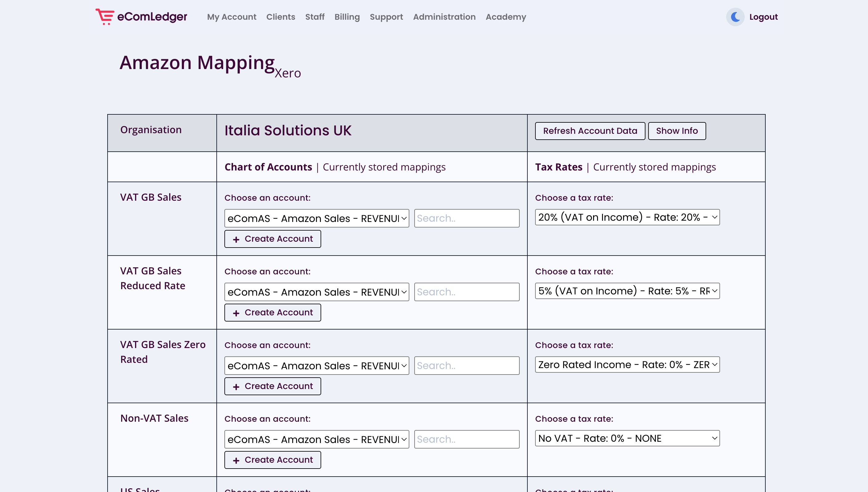The height and width of the screenshot is (492, 868).
Task: Open the No VAT tax rate dropdown
Action: tap(627, 438)
